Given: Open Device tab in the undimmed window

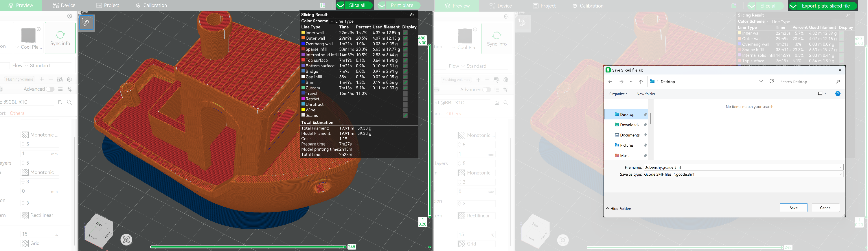Looking at the screenshot, I should pyautogui.click(x=64, y=6).
